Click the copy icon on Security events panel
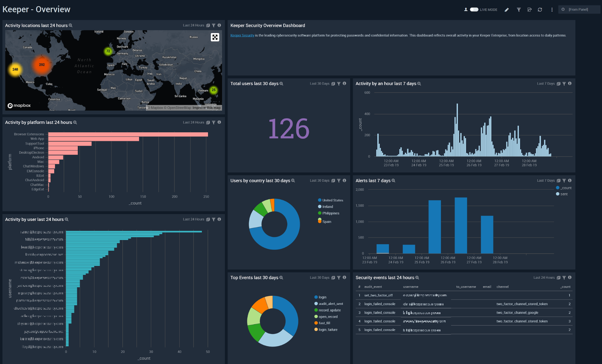The image size is (602, 364). pos(559,277)
